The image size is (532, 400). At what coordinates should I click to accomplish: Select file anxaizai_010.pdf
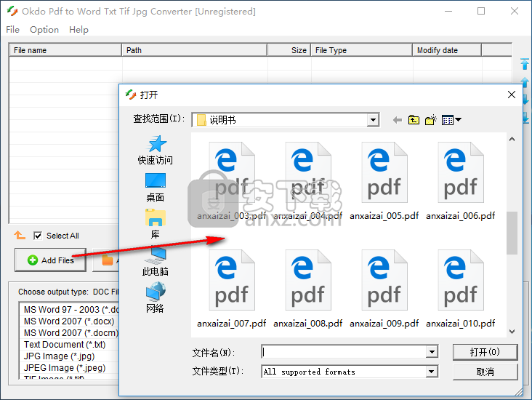pos(461,289)
